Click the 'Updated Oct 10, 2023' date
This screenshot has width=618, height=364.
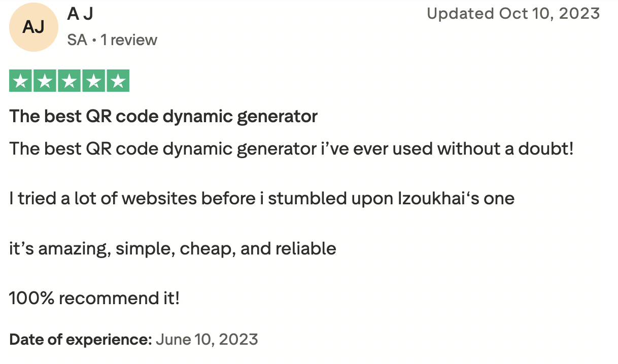tap(513, 14)
